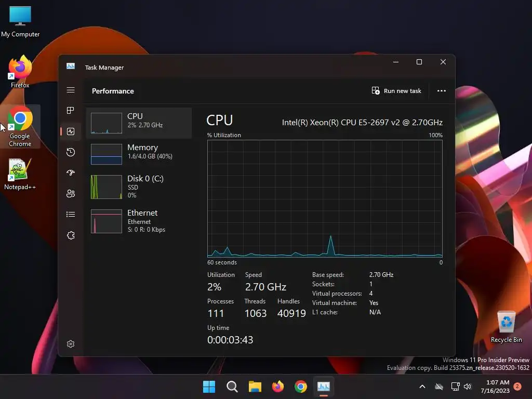This screenshot has height=399, width=532.
Task: Click the Threads value 1063
Action: click(x=256, y=313)
